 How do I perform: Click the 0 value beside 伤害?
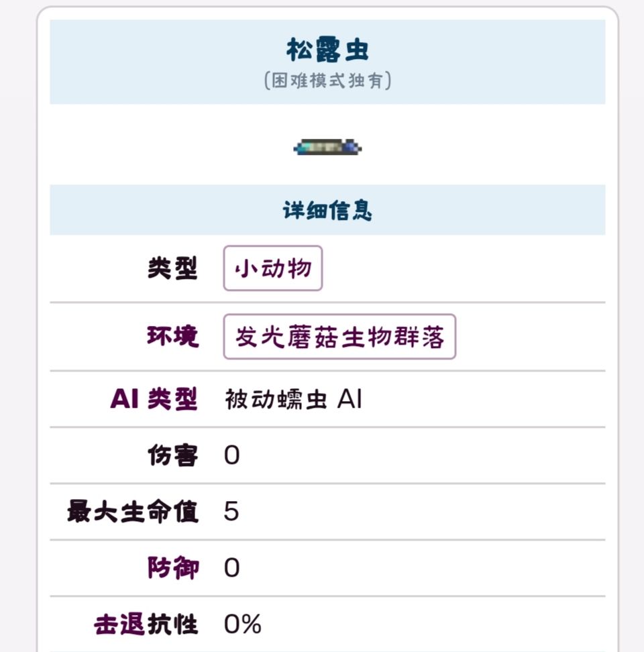point(231,456)
